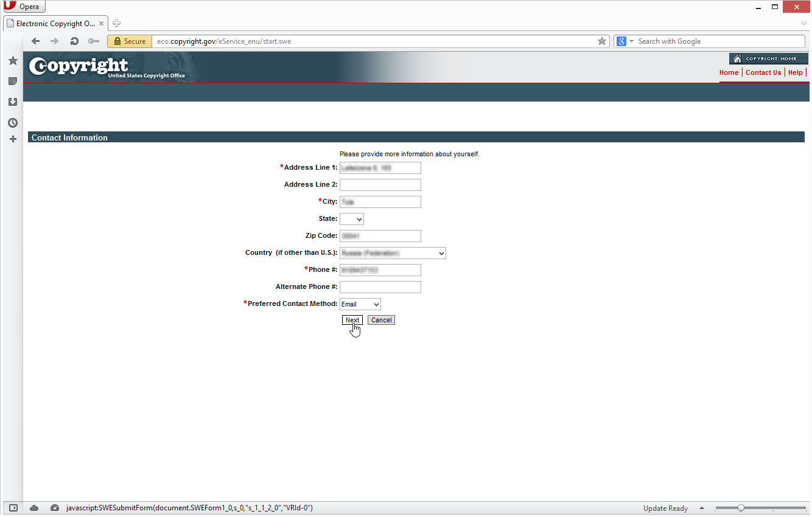The height and width of the screenshot is (517, 812).
Task: Go to the Home link
Action: click(x=729, y=72)
